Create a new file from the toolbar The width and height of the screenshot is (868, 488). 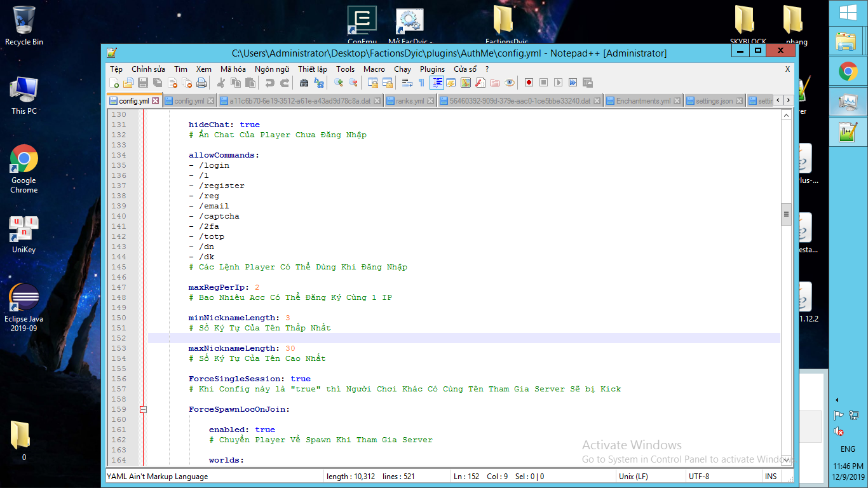pyautogui.click(x=114, y=83)
